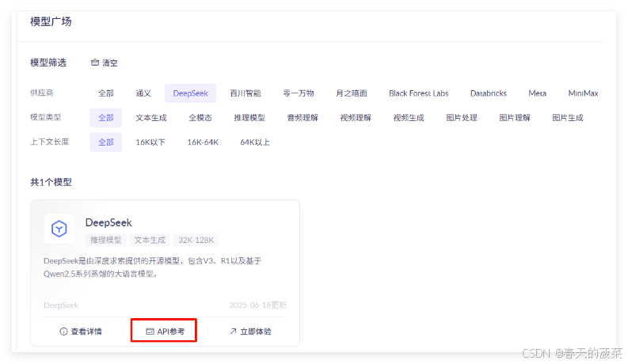Click the clear-filter trash icon
The image size is (628, 364).
(95, 63)
